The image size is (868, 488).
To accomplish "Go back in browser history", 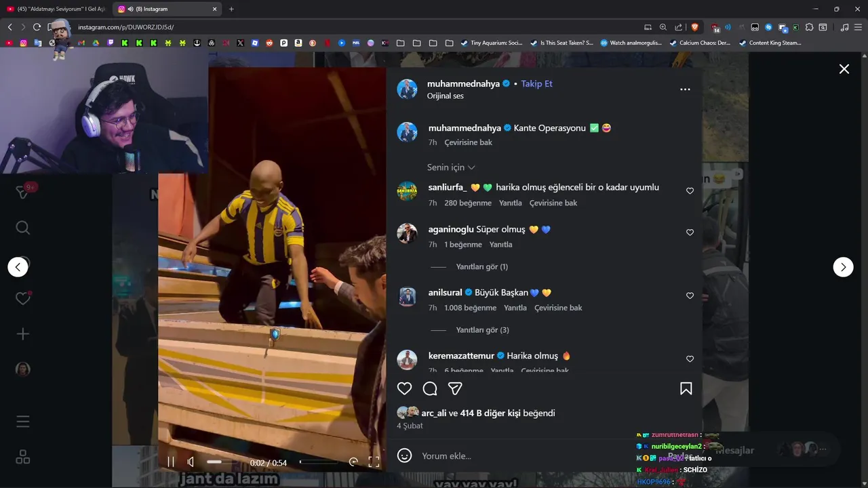I will pyautogui.click(x=9, y=27).
